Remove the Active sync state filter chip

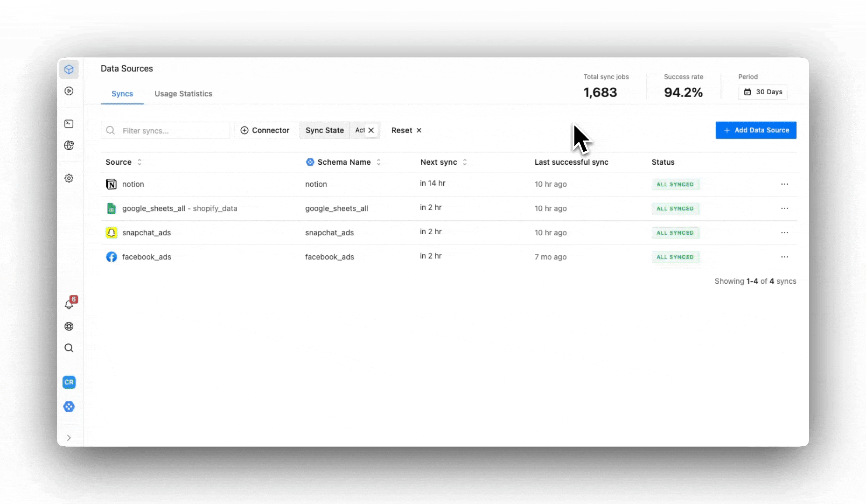[x=371, y=130]
